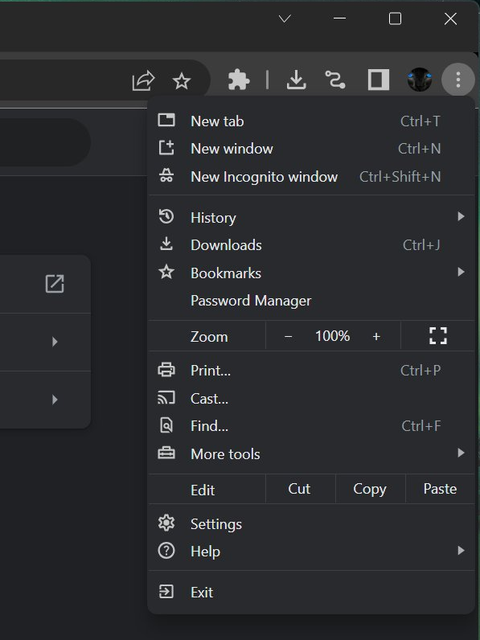
Task: Click the Ctrl+J shortcut text
Action: pos(421,245)
